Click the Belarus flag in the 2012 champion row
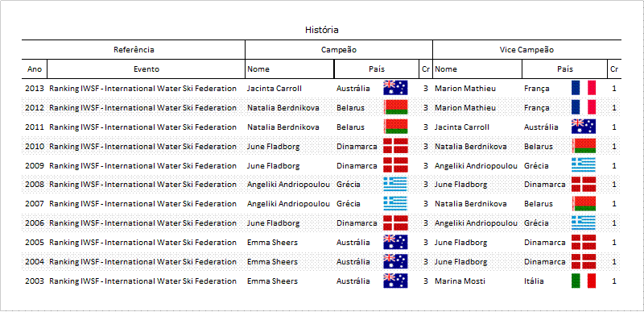Viewport: 644px width, 312px height. [x=395, y=107]
